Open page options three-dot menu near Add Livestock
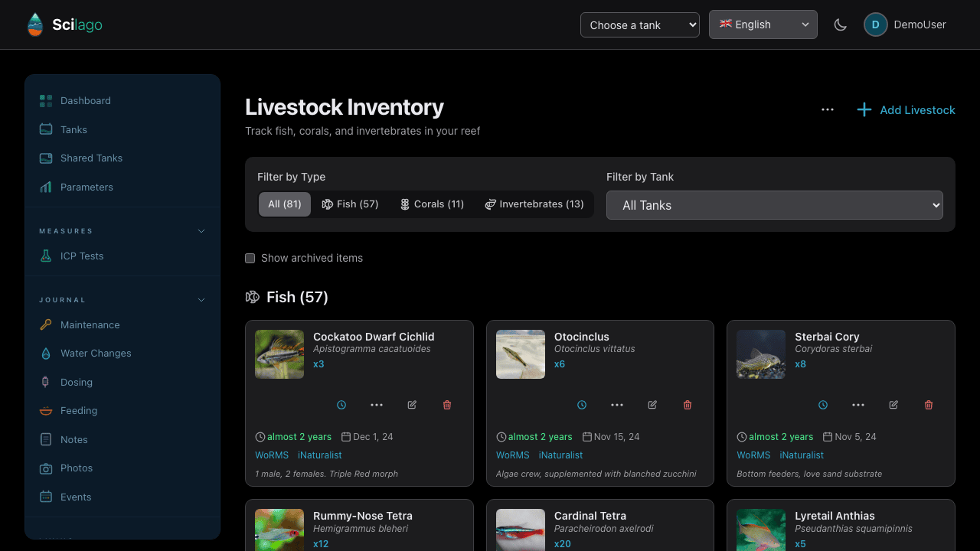 pyautogui.click(x=828, y=109)
